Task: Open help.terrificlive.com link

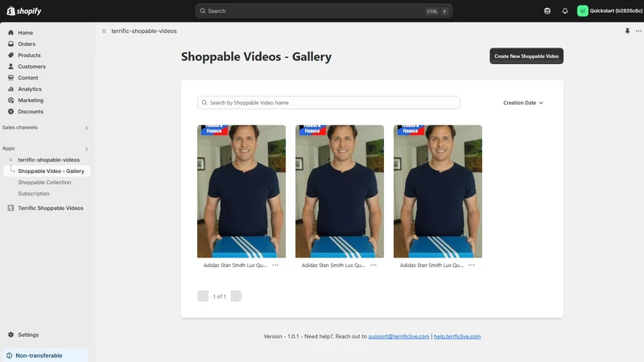Action: (x=457, y=336)
